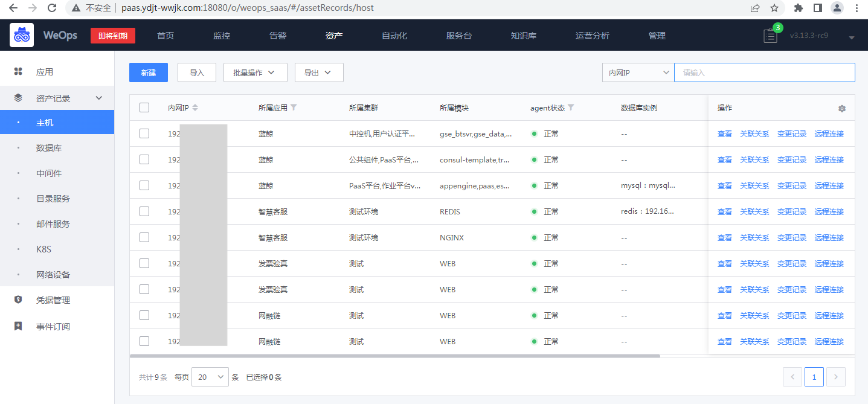This screenshot has width=868, height=404.
Task: Check the last host row's checkbox
Action: pos(144,341)
